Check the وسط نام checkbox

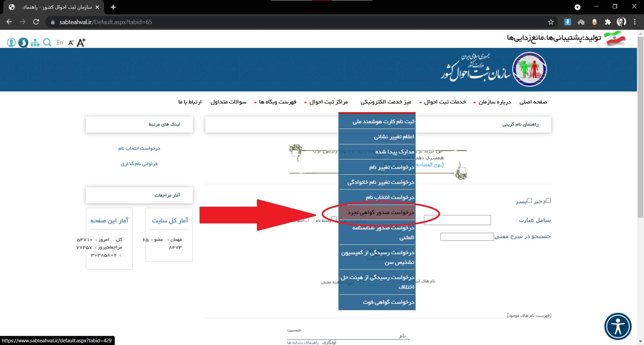[x=334, y=219]
